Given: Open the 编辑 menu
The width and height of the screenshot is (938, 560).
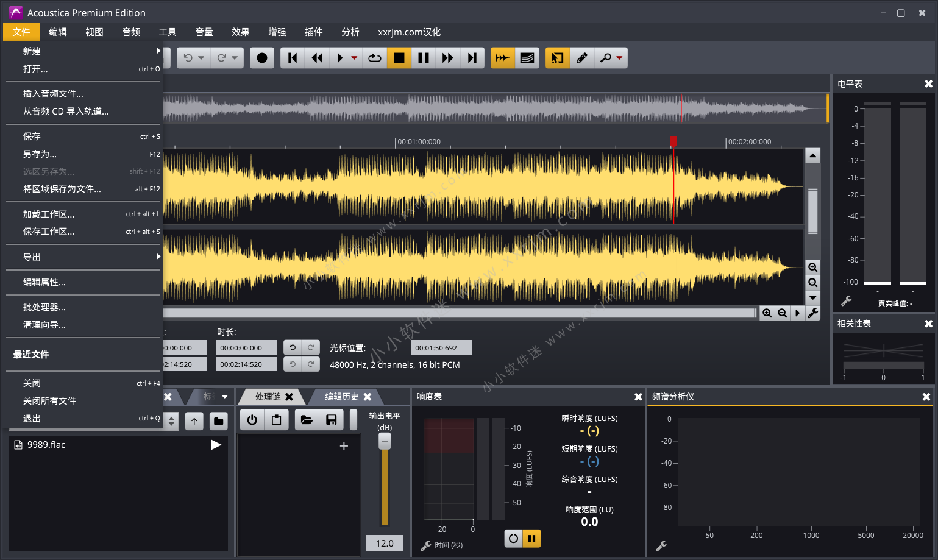Looking at the screenshot, I should (58, 32).
